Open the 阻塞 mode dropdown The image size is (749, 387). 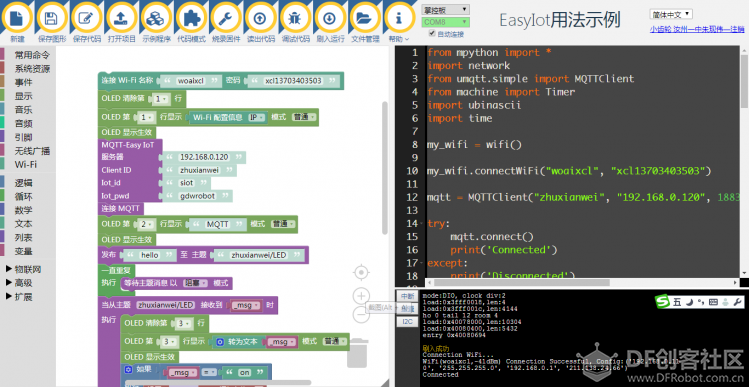click(196, 283)
